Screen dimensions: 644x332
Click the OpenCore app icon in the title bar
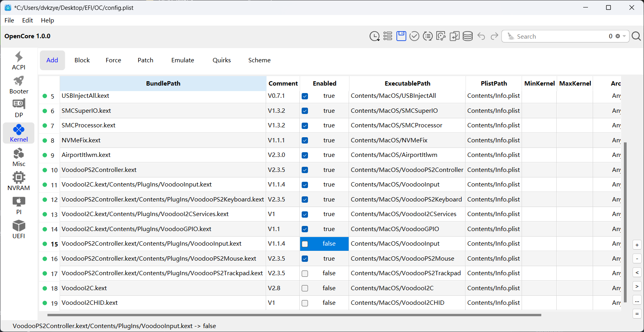click(x=8, y=7)
